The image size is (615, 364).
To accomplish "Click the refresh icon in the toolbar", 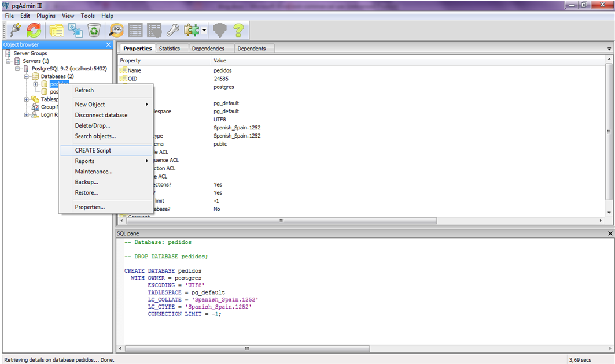I will pos(33,30).
